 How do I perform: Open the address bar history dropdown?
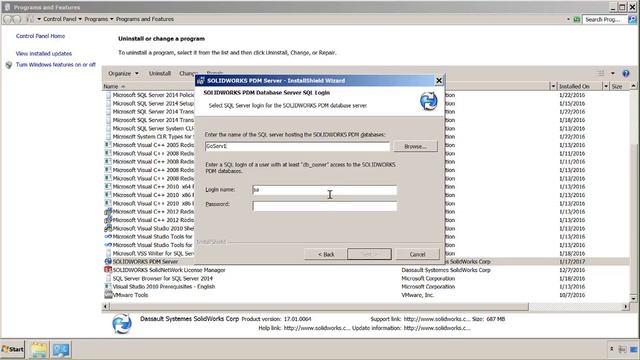[568, 19]
